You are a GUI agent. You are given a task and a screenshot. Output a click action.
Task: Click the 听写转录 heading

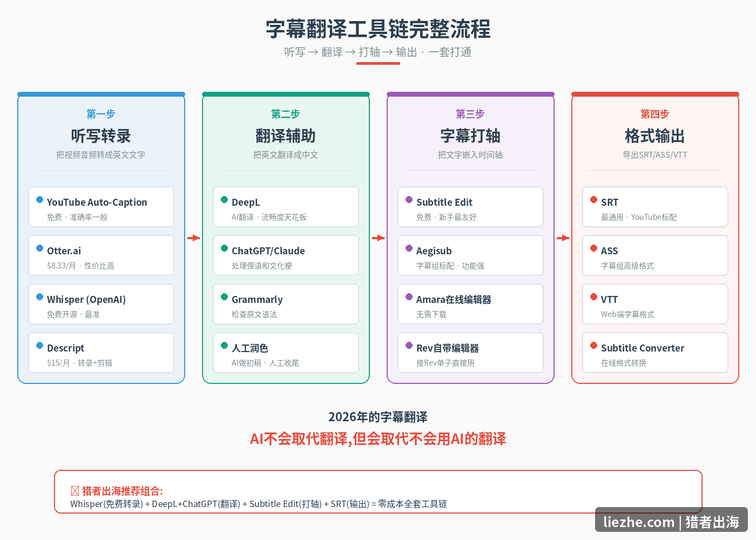101,136
